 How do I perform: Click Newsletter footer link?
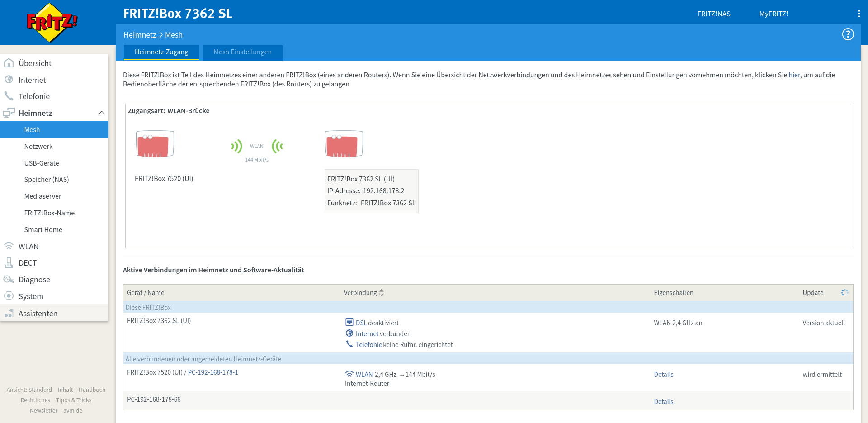(43, 410)
